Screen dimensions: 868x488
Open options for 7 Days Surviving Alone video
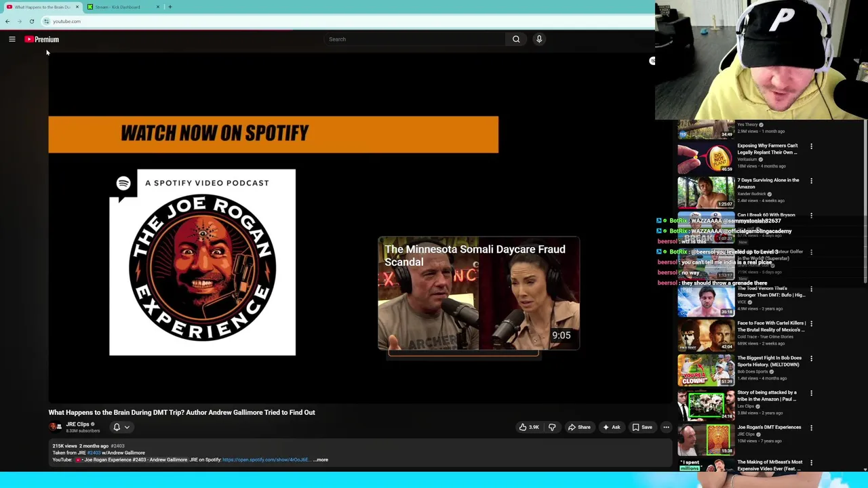pyautogui.click(x=811, y=181)
